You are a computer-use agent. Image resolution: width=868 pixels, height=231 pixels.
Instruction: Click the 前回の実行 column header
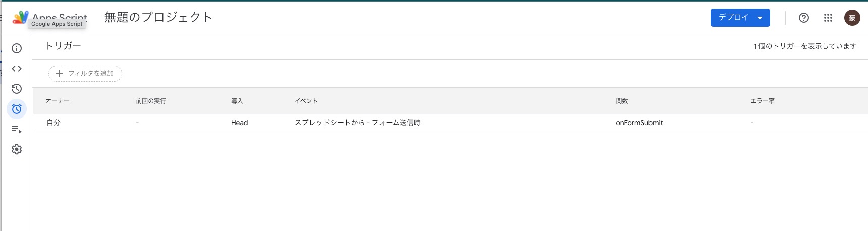click(151, 101)
